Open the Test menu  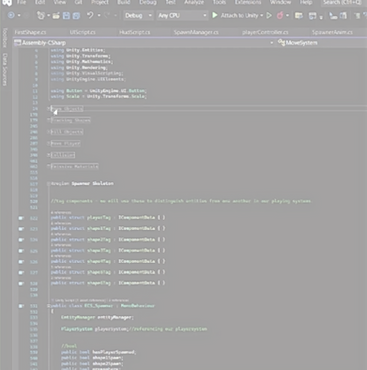click(171, 2)
